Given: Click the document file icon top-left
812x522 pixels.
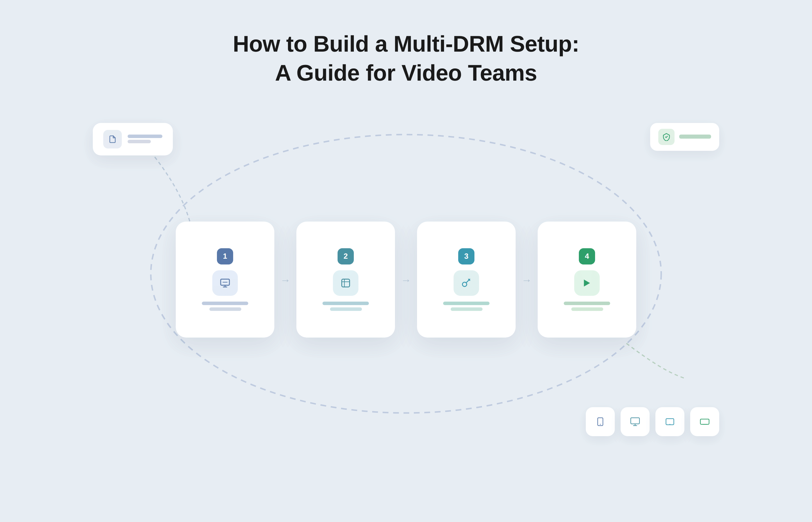Looking at the screenshot, I should click(113, 139).
